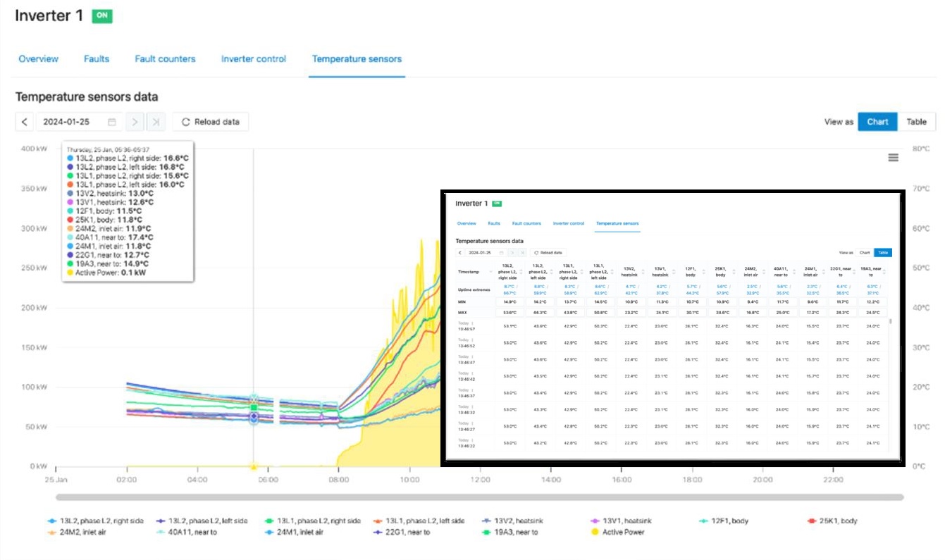
Task: Click Reload data in inset table window
Action: tap(549, 252)
